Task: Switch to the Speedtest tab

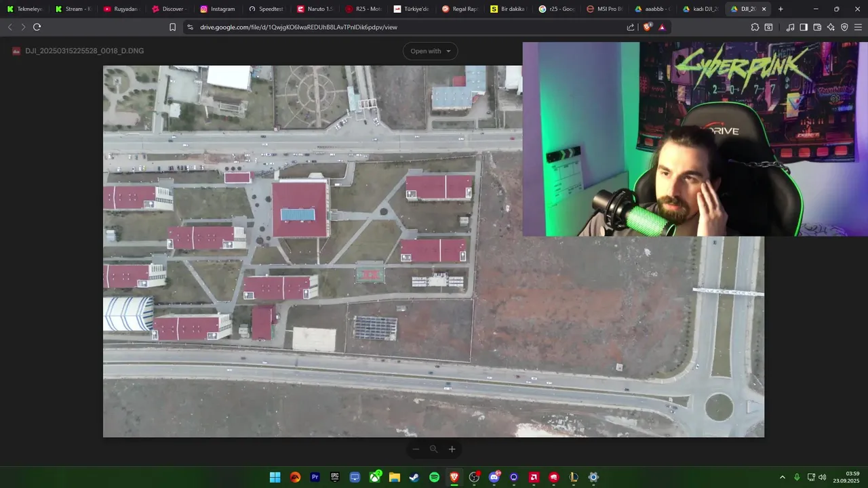Action: 266,9
